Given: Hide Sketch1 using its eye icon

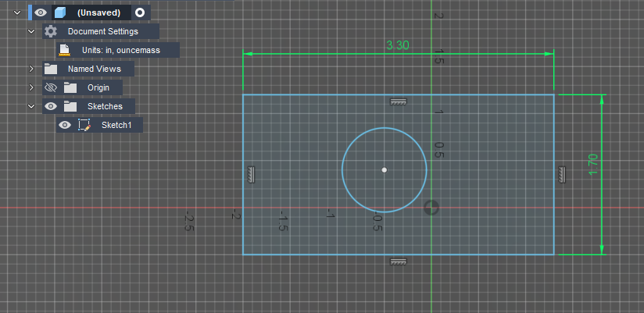Looking at the screenshot, I should click(65, 125).
